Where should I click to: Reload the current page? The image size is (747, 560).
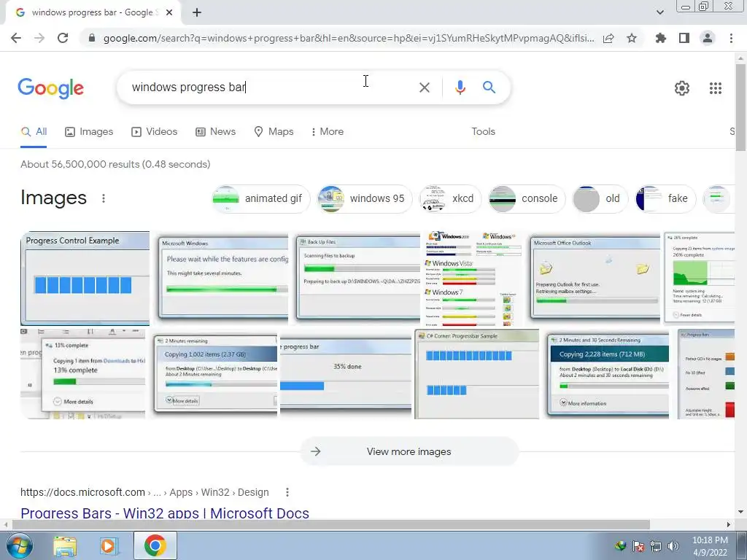63,38
